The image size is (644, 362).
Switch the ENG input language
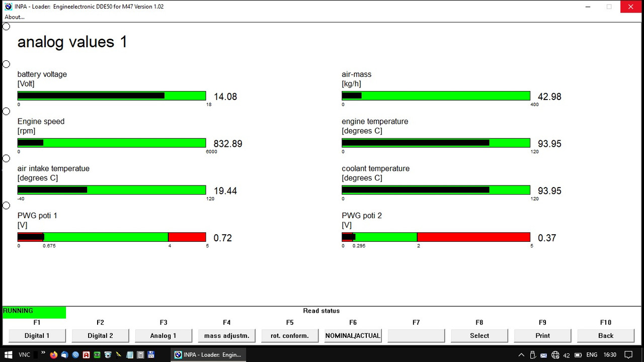[x=592, y=355]
